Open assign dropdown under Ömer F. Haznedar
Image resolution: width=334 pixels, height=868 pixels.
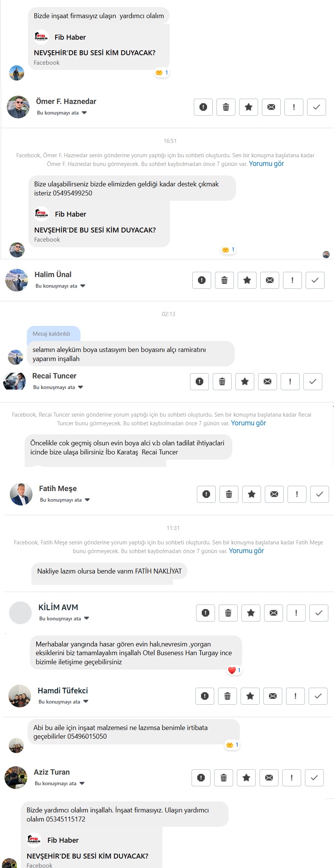(62, 113)
